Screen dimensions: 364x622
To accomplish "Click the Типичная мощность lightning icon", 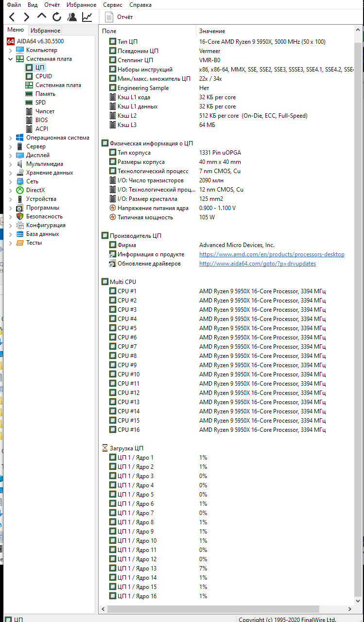I will [113, 217].
